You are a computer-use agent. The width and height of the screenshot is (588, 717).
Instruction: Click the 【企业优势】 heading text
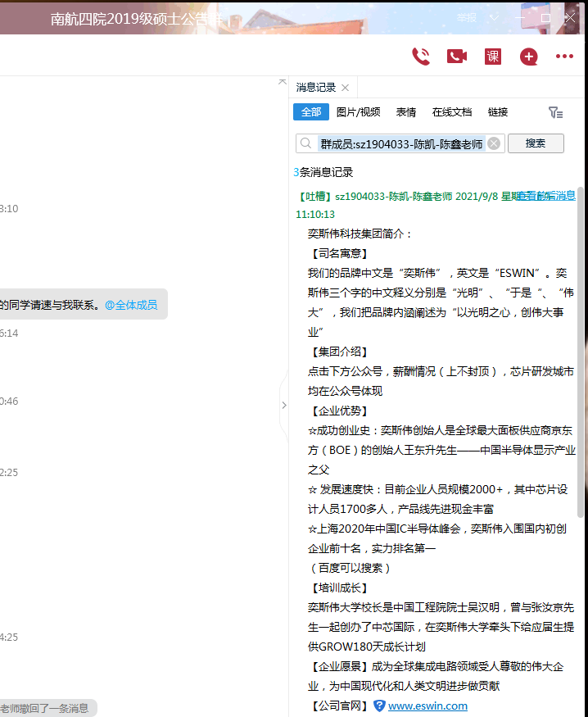[340, 411]
